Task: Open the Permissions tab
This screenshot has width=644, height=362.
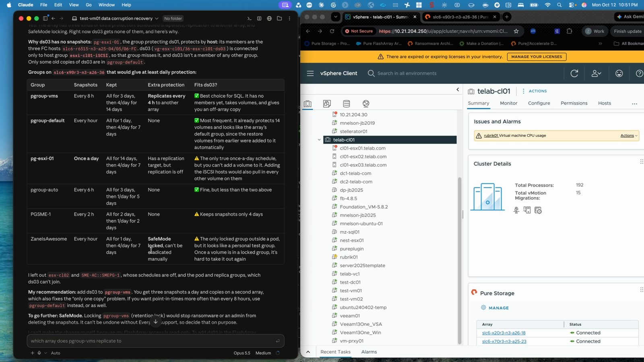Action: pyautogui.click(x=574, y=103)
